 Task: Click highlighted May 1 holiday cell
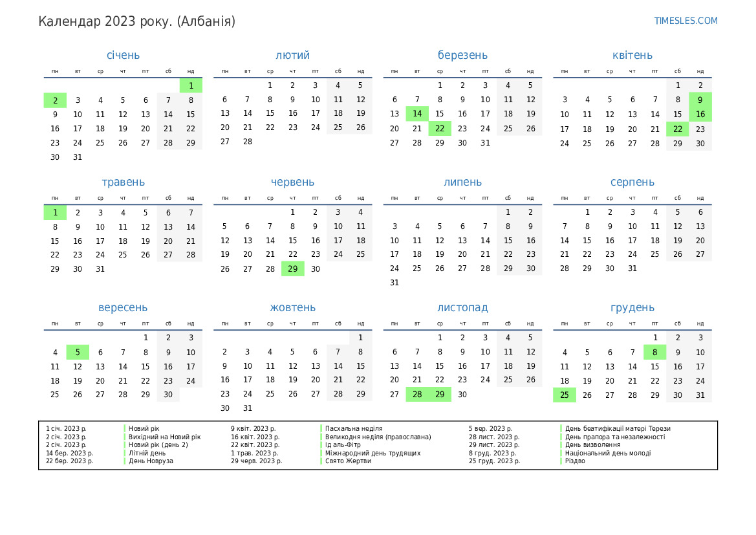(55, 213)
